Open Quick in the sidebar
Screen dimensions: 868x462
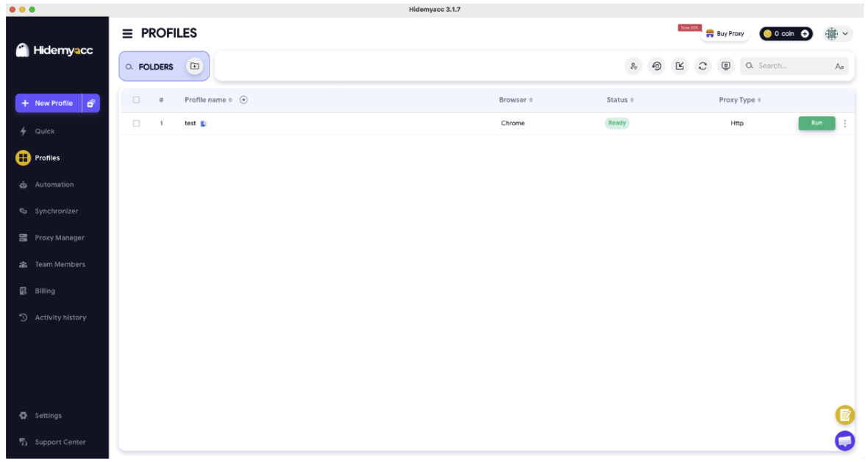(x=44, y=131)
